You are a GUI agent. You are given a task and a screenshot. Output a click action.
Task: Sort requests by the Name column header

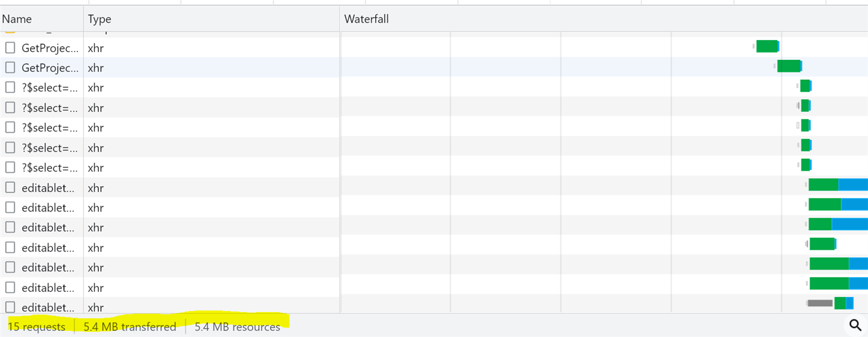coord(17,19)
